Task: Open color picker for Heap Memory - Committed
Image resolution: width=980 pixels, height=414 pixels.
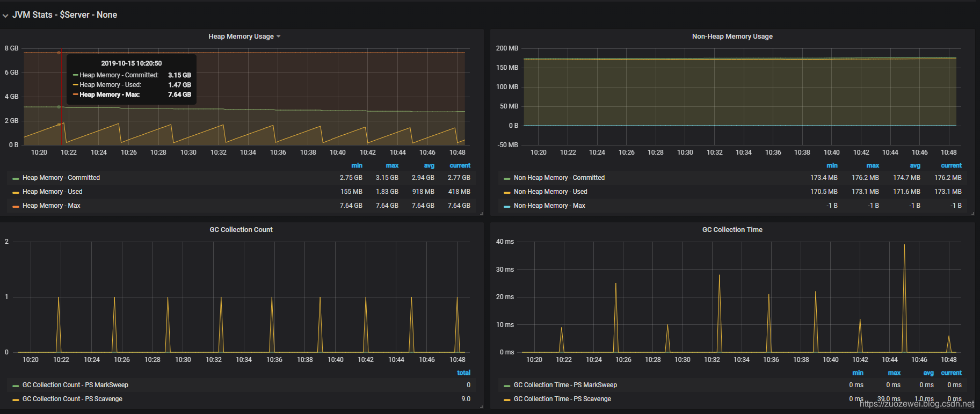Action: pyautogui.click(x=16, y=178)
